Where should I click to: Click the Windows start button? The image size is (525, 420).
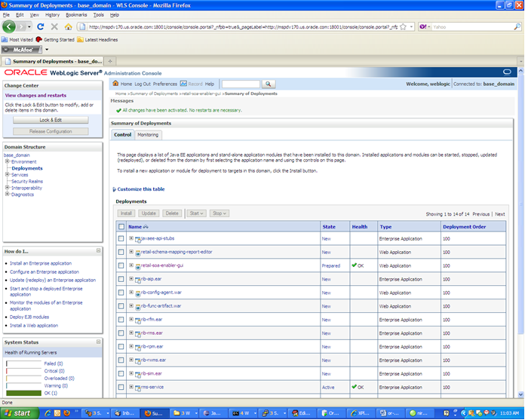pos(19,413)
